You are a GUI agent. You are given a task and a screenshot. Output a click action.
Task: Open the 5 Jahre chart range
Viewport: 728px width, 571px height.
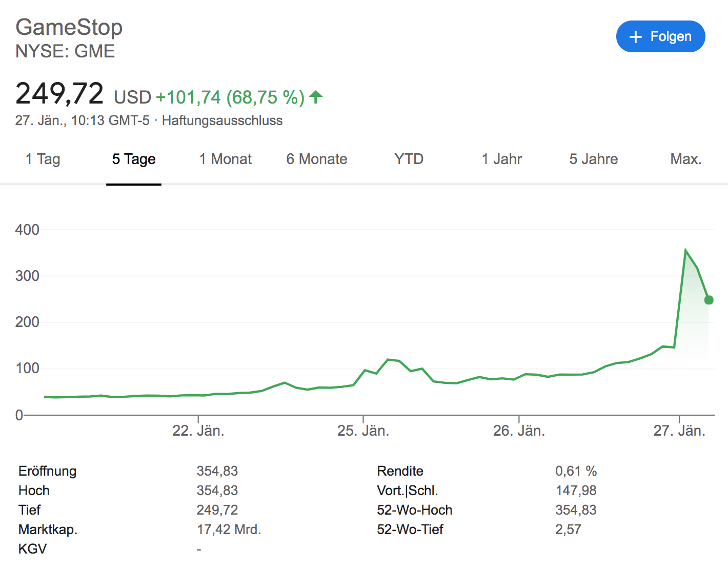(594, 159)
